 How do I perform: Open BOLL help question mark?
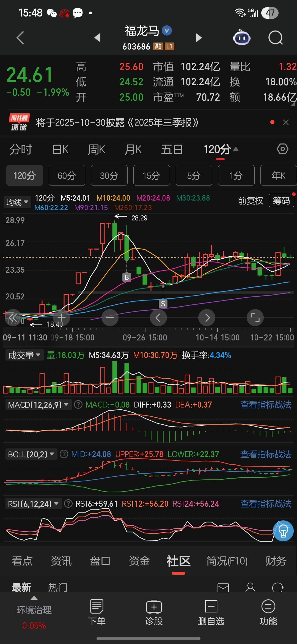64,454
